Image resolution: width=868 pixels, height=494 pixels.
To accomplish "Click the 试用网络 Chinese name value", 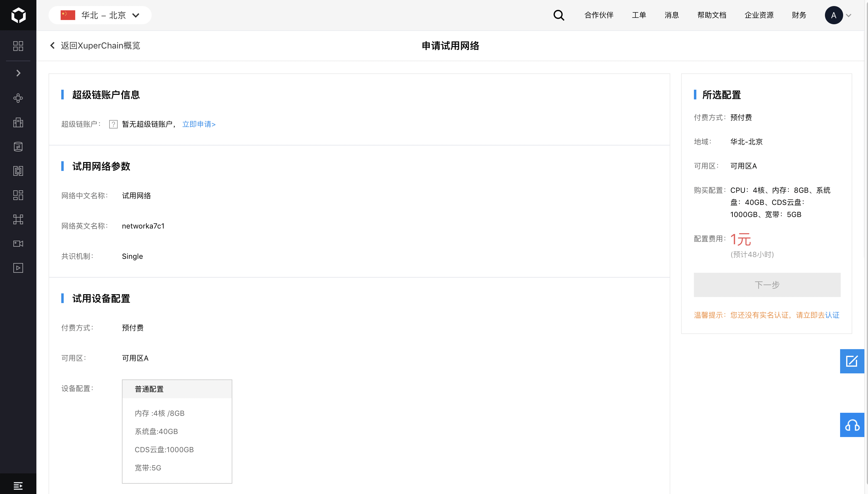I will pyautogui.click(x=136, y=196).
